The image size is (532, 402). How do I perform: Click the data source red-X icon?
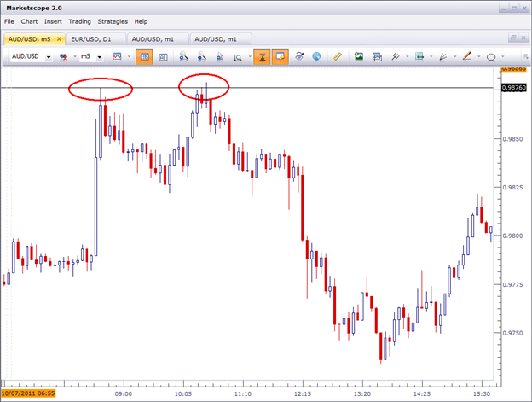63,56
